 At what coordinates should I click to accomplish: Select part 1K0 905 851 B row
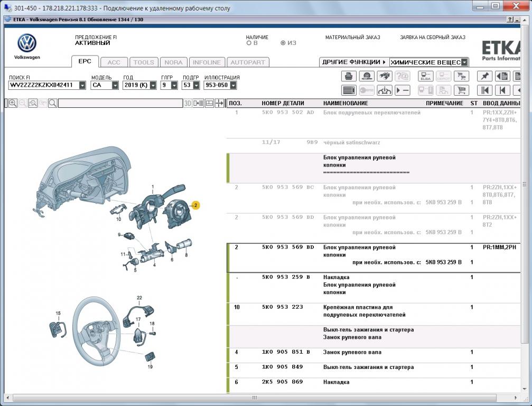coord(374,355)
